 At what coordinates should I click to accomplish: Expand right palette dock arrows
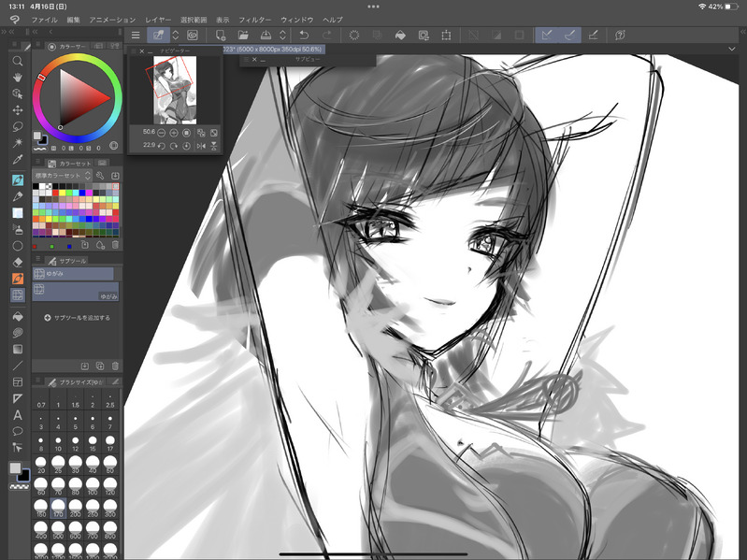742,32
